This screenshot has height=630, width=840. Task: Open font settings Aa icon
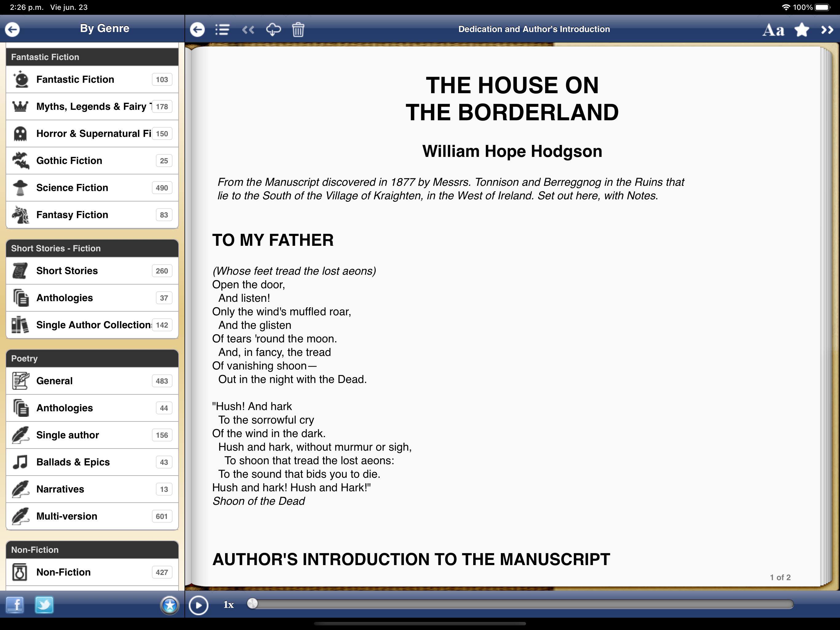pos(773,30)
